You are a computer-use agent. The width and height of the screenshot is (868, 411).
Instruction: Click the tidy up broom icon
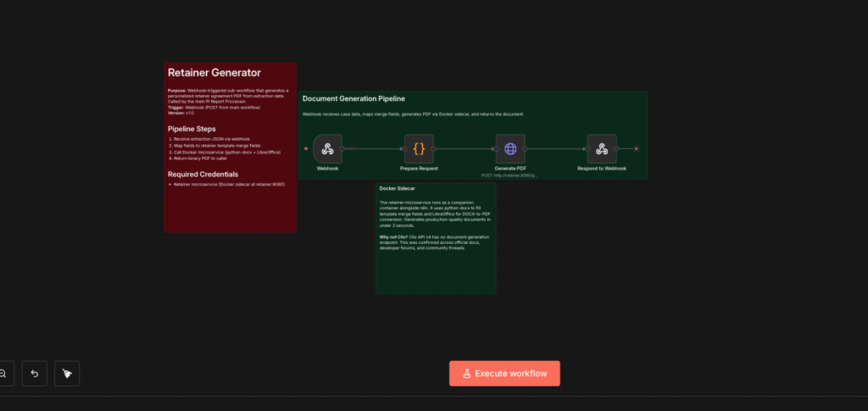tap(67, 373)
